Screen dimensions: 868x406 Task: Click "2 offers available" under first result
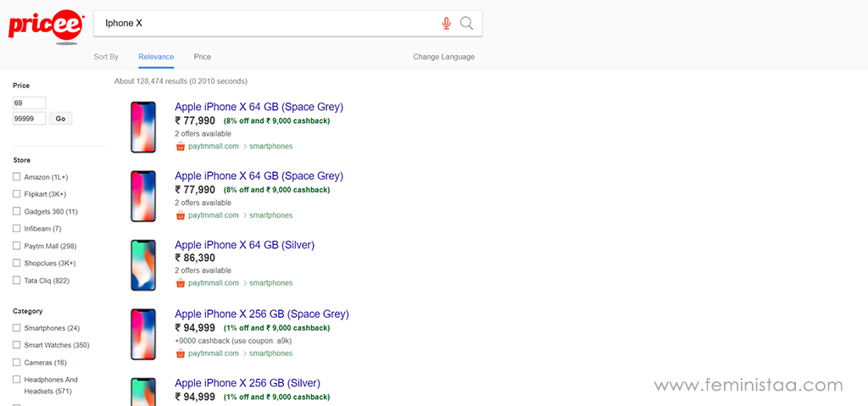(203, 134)
